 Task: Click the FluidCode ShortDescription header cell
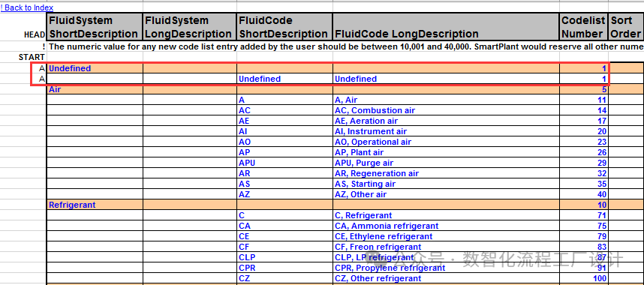point(284,27)
